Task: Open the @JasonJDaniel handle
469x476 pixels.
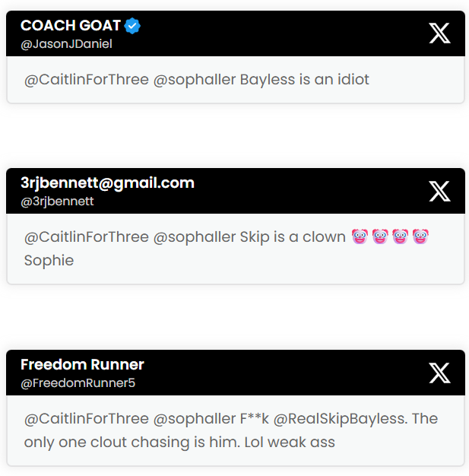Action: coord(66,44)
